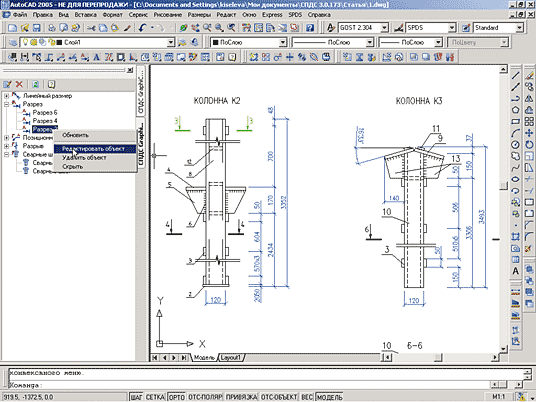
Task: Toggle ПРИВЯЗКА snap in status bar
Action: click(x=241, y=397)
